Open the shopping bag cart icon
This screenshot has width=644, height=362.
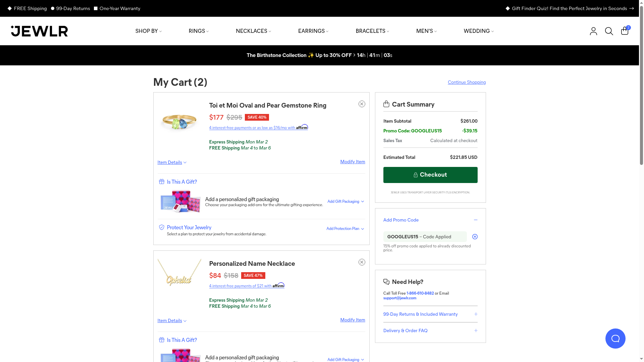[625, 31]
